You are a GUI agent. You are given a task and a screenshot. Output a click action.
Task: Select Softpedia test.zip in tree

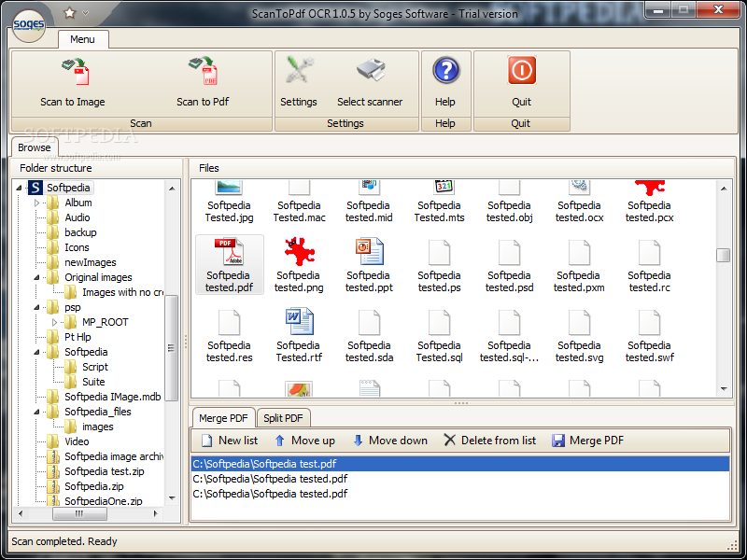(x=96, y=471)
